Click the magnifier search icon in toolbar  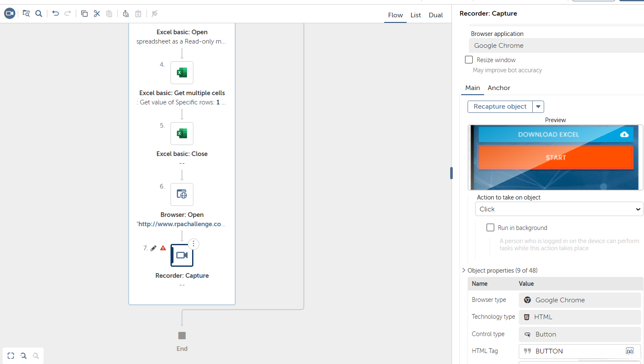39,14
